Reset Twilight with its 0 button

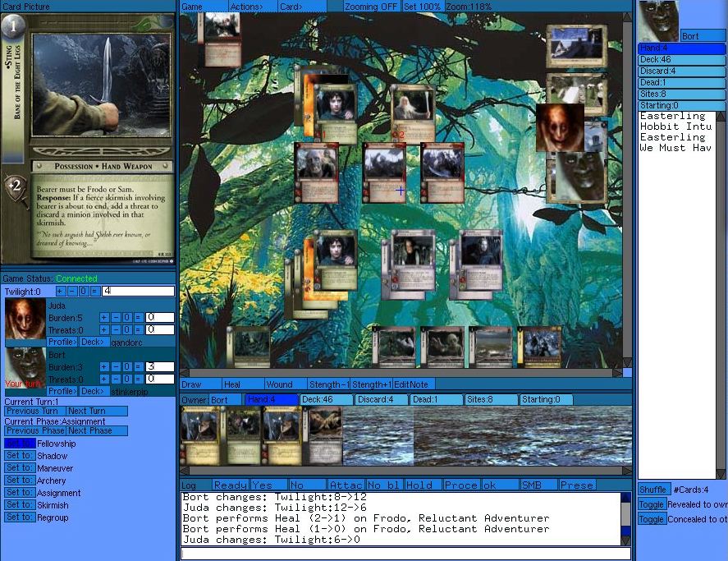tap(84, 292)
